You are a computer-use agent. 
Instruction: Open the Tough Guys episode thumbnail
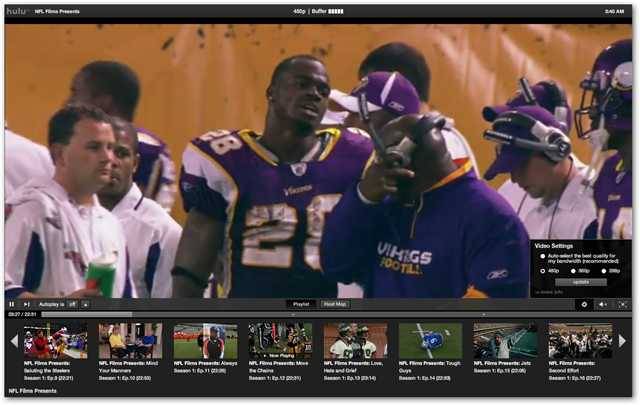[431, 341]
